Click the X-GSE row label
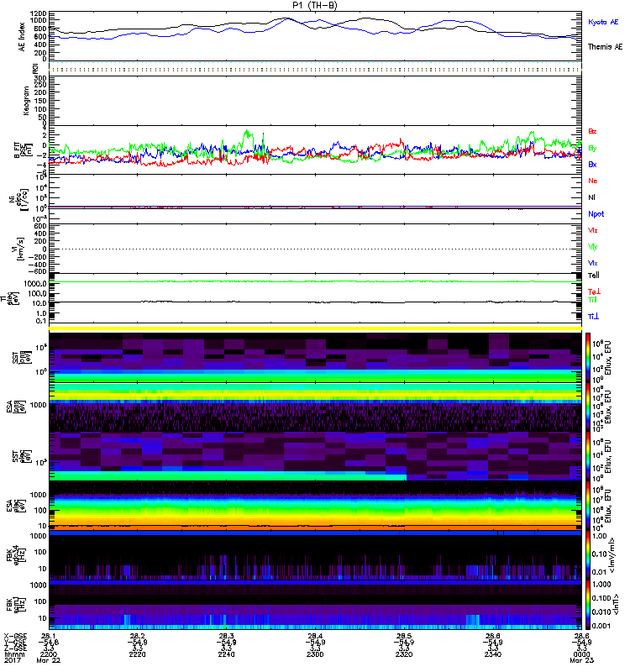Screen dimensions: 630x672 click(x=14, y=636)
